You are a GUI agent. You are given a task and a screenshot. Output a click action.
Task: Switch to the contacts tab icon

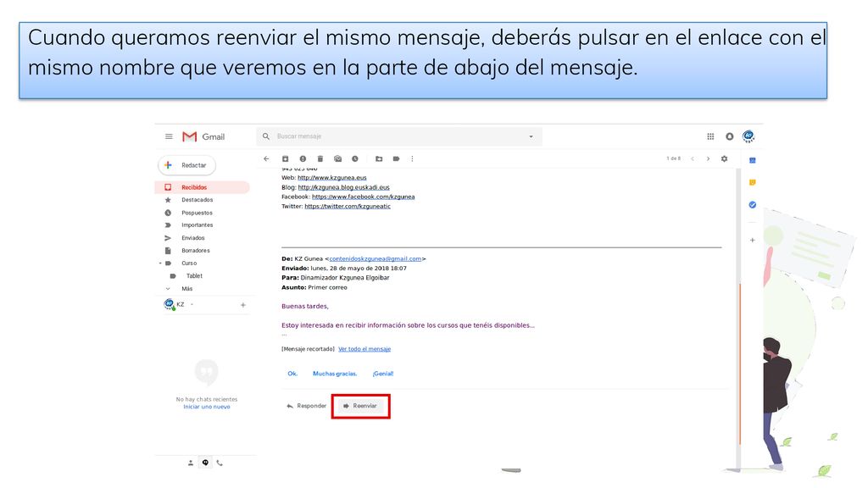(x=191, y=463)
